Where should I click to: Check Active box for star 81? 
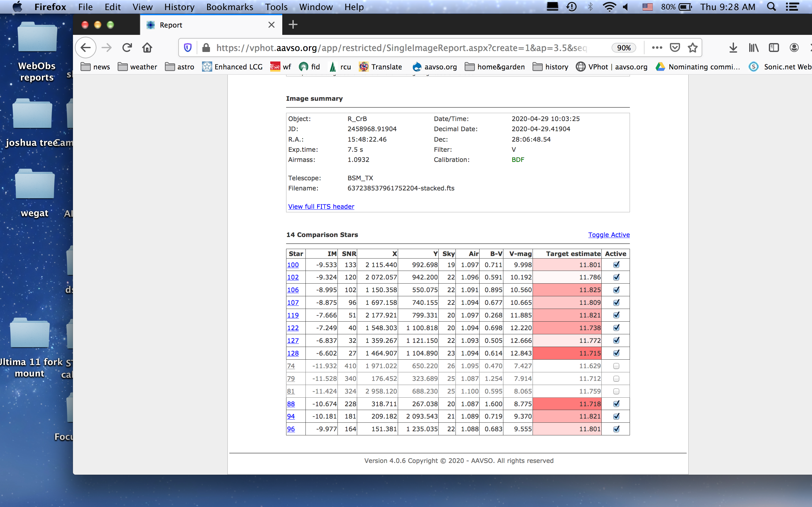click(x=616, y=391)
